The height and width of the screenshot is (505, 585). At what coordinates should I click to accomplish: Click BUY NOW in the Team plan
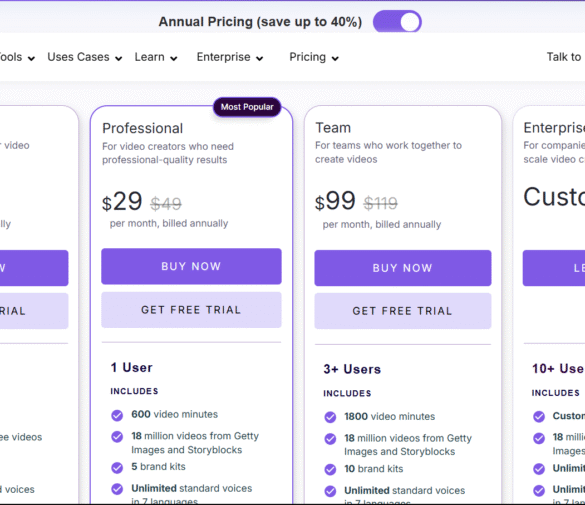[x=403, y=268]
